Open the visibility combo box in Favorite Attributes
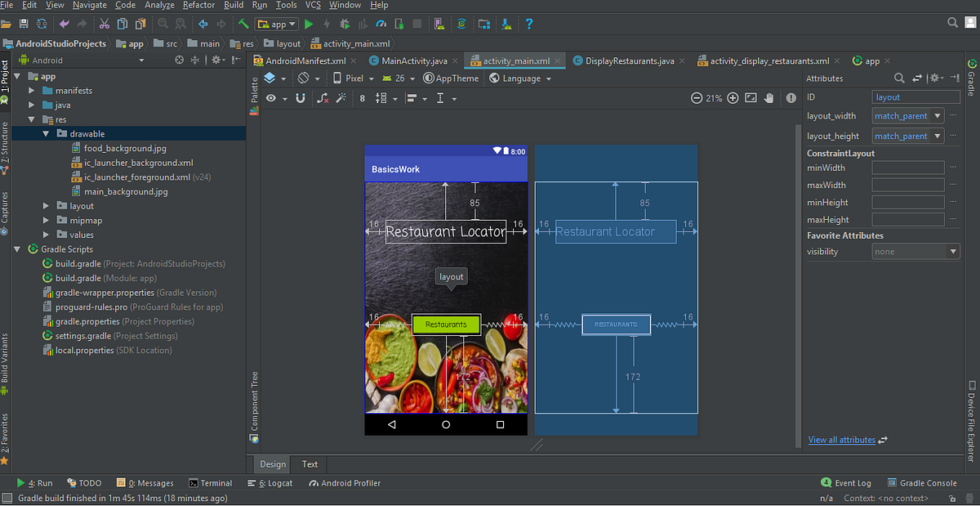Image resolution: width=980 pixels, height=506 pixels. 915,251
